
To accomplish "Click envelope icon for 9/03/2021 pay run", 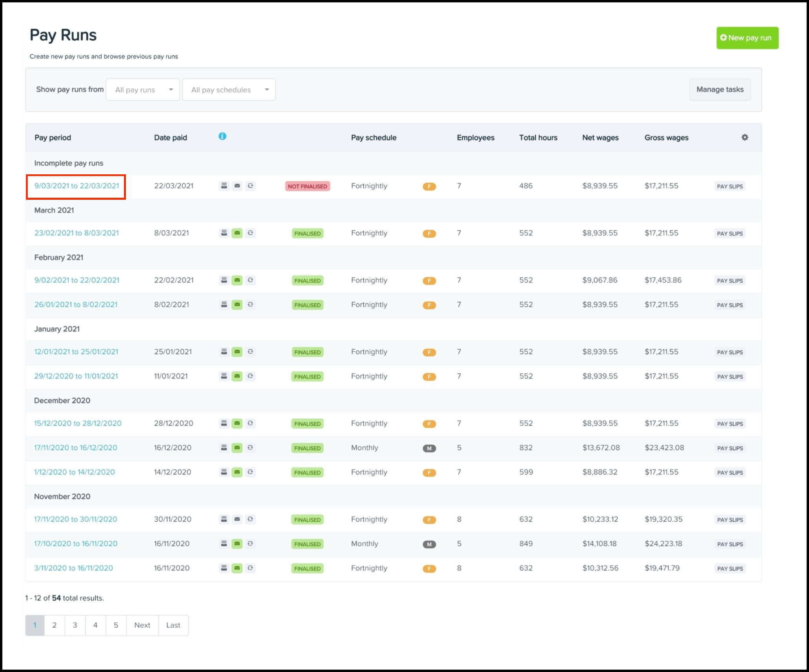I will 237,186.
